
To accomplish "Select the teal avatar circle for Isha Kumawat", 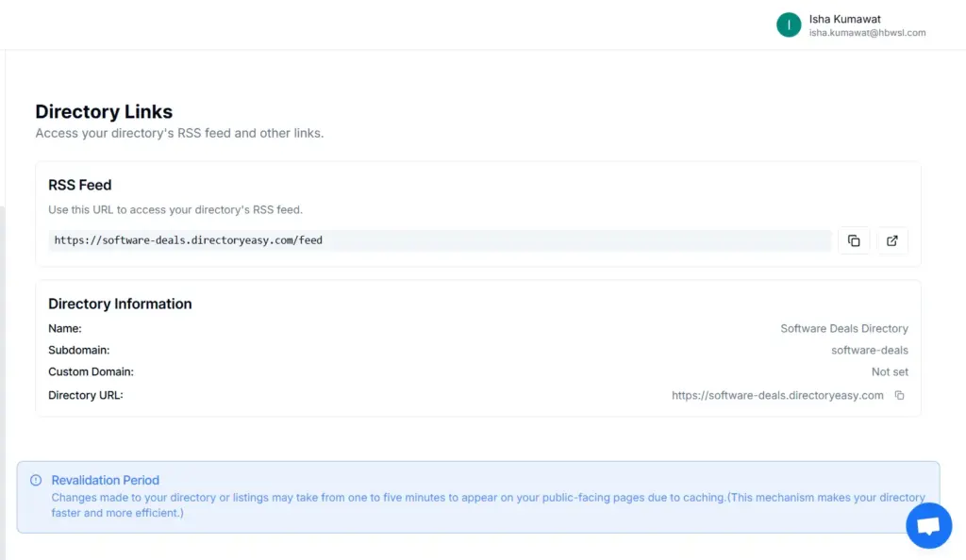I will point(789,25).
